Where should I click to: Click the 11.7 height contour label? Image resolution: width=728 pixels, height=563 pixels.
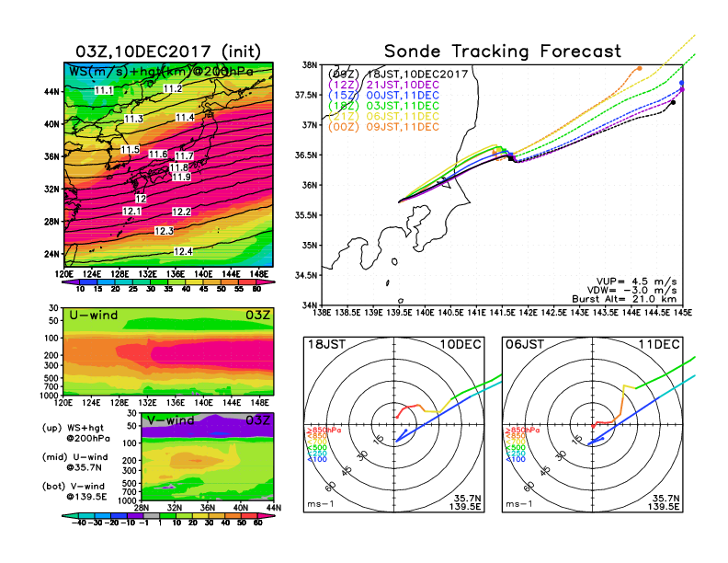185,156
